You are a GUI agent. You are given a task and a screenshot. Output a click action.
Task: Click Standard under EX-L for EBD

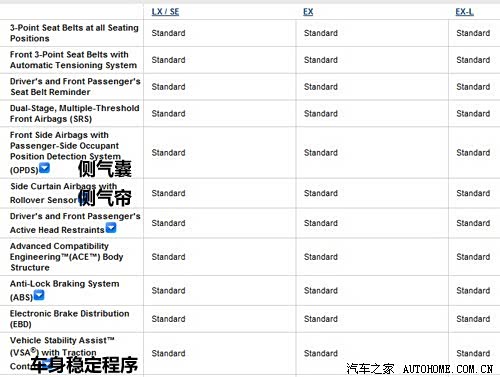[473, 319]
